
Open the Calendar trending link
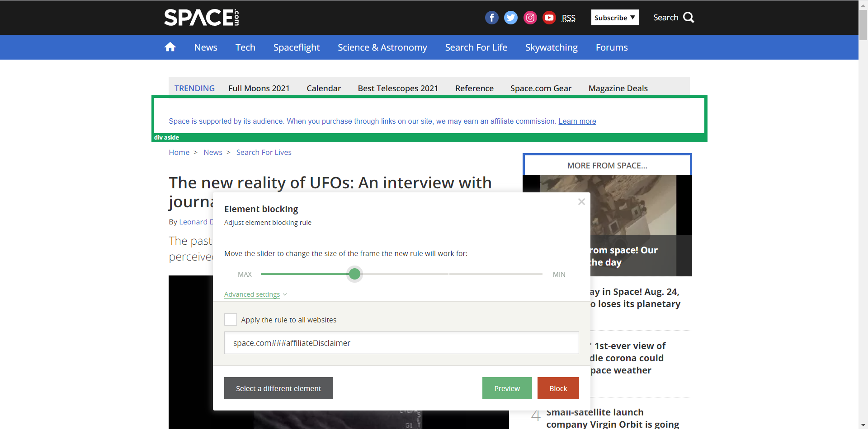(x=324, y=89)
